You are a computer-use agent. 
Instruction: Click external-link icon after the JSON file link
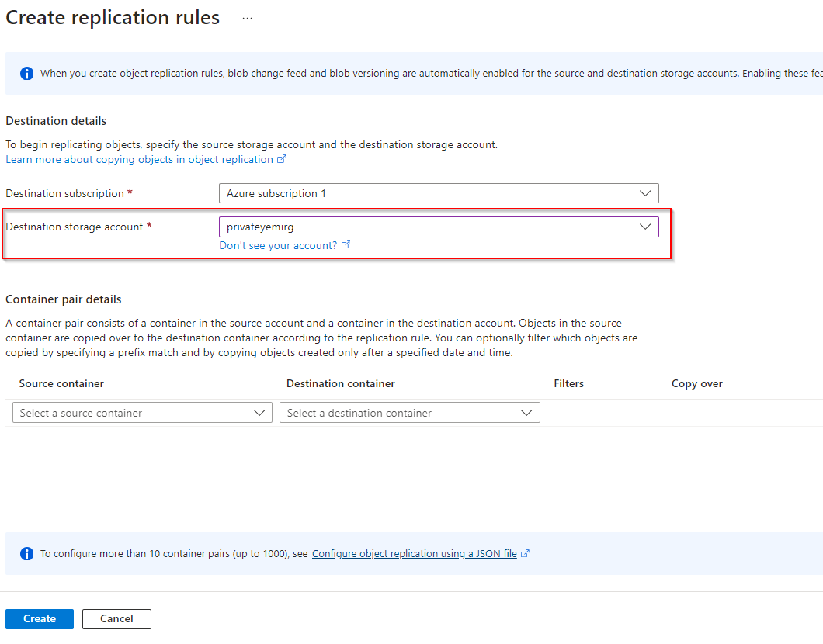pyautogui.click(x=526, y=554)
